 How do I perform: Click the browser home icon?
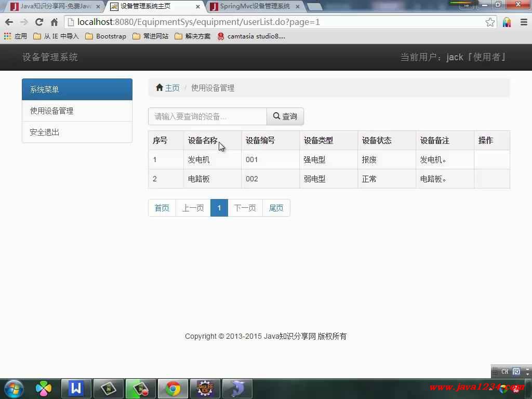54,22
